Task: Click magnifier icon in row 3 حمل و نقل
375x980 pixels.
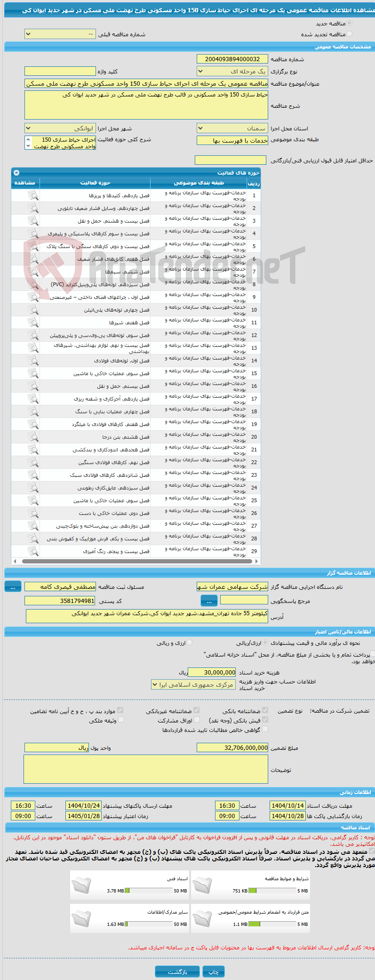Action: click(33, 221)
